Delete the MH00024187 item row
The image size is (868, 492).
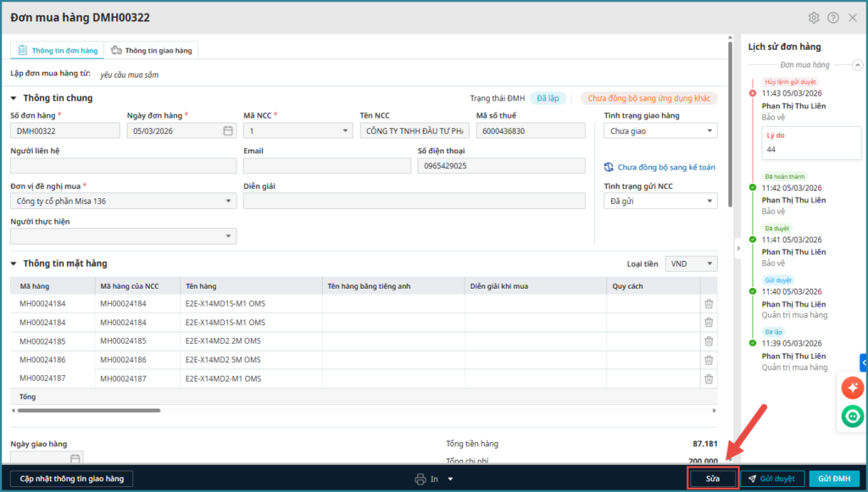pos(709,379)
